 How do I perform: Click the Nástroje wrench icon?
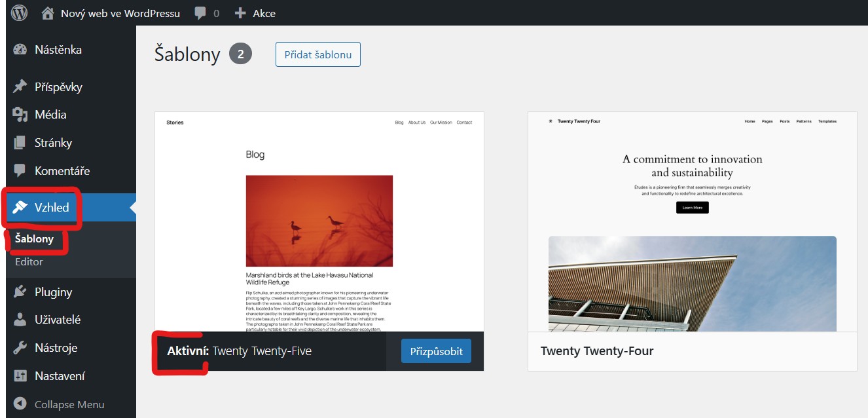(20, 348)
